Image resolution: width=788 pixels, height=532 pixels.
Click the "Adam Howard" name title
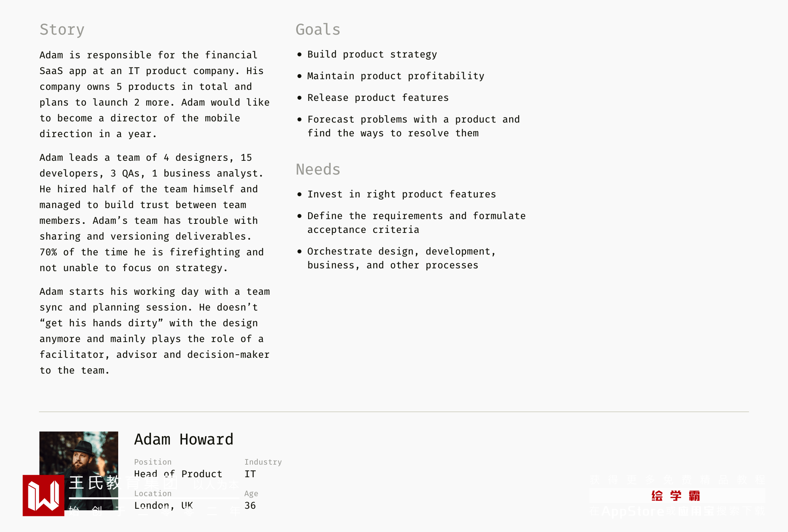(x=184, y=439)
